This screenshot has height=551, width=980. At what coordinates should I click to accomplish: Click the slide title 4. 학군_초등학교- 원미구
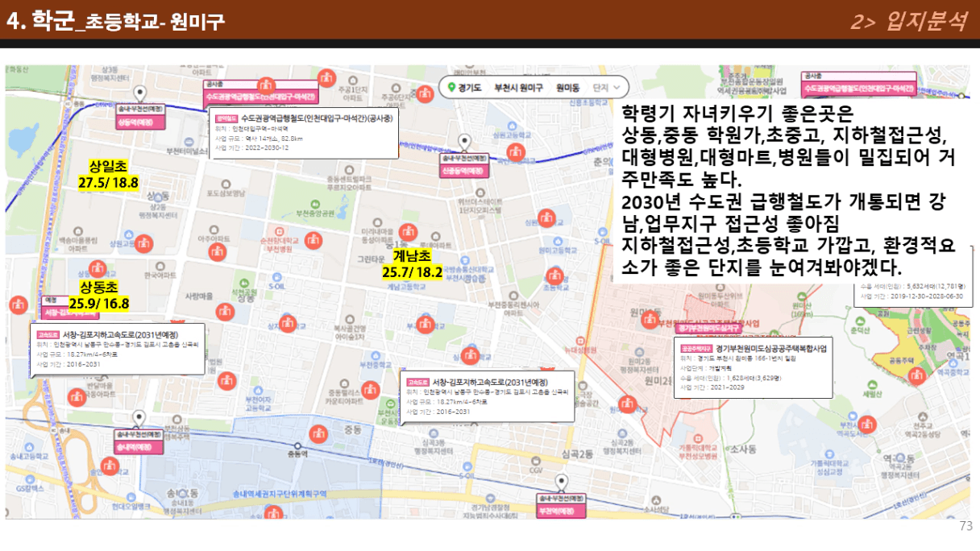click(115, 21)
